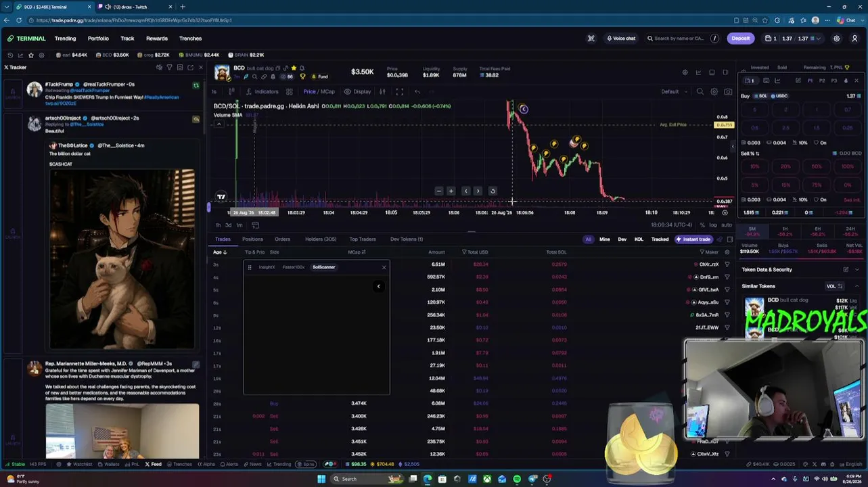Screen dimensions: 868x487
Task: Toggle log scale on the chart
Action: click(713, 225)
